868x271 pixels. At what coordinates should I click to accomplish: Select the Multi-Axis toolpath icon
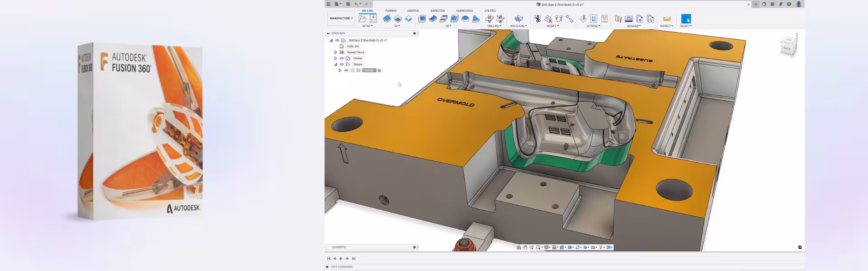519,19
